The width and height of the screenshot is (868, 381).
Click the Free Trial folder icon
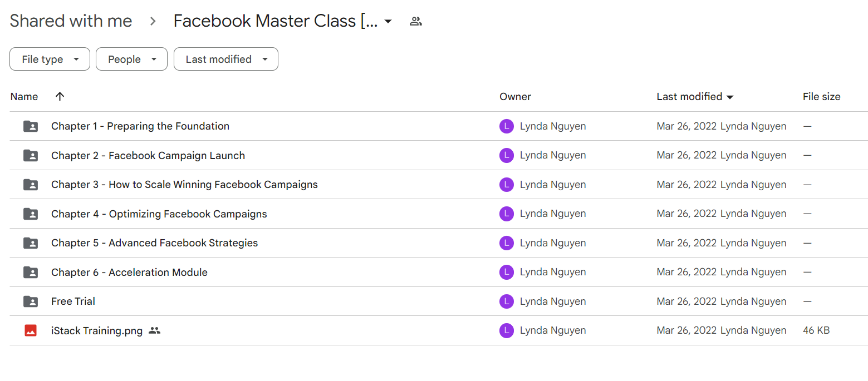pos(31,301)
